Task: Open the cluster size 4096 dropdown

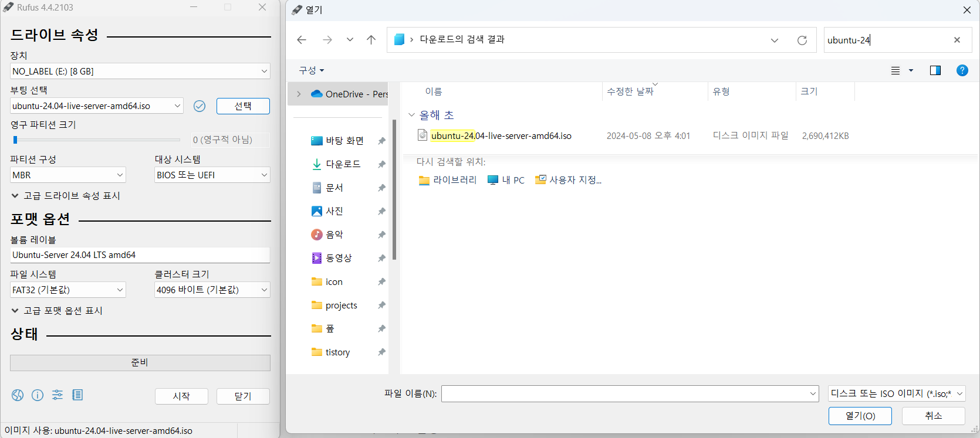Action: [x=212, y=290]
